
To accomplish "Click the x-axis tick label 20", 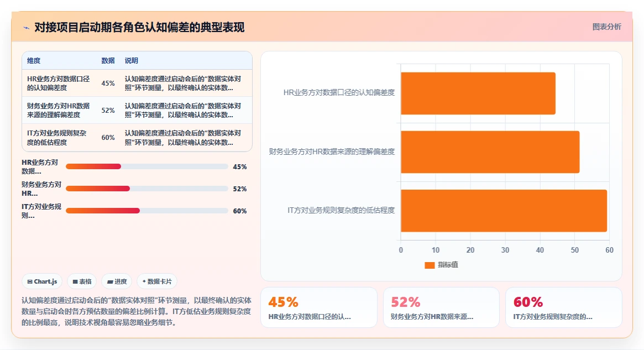I will (470, 250).
